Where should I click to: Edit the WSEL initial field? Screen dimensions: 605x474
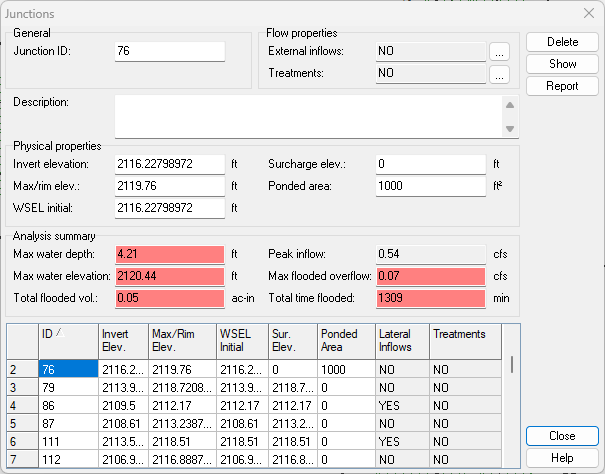pos(170,208)
